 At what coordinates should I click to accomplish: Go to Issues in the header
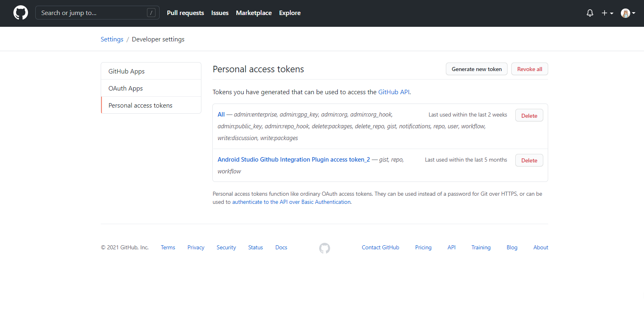coord(220,13)
